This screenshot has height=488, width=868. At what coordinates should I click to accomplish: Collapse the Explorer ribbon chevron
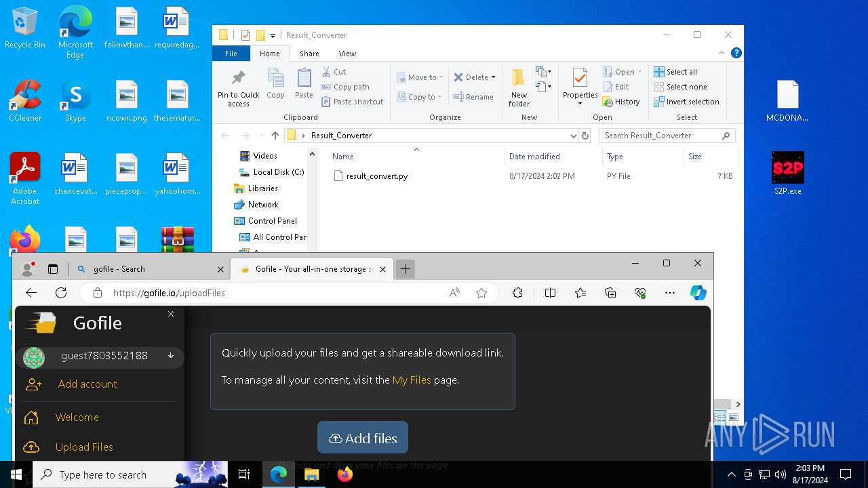click(x=722, y=53)
